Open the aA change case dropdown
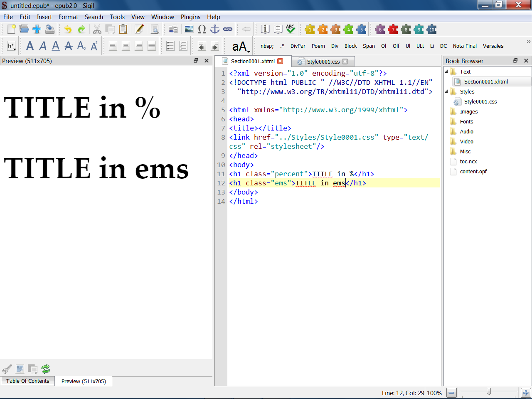The image size is (532, 399). pos(241,46)
